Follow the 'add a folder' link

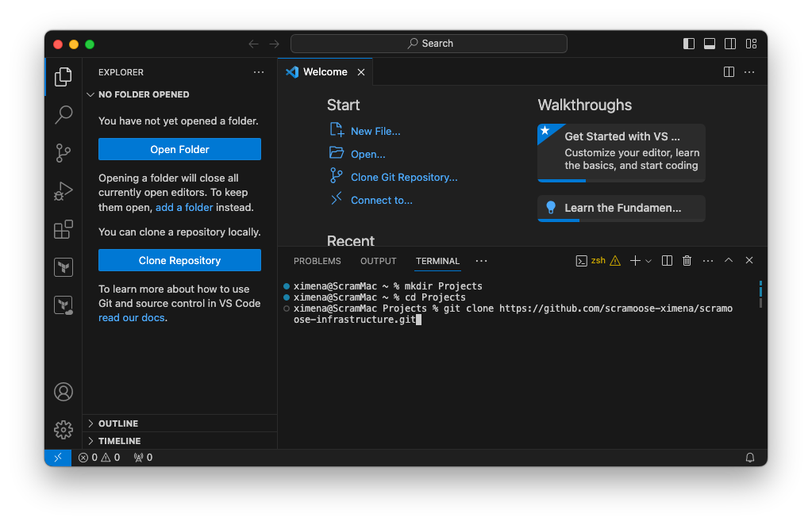coord(184,208)
